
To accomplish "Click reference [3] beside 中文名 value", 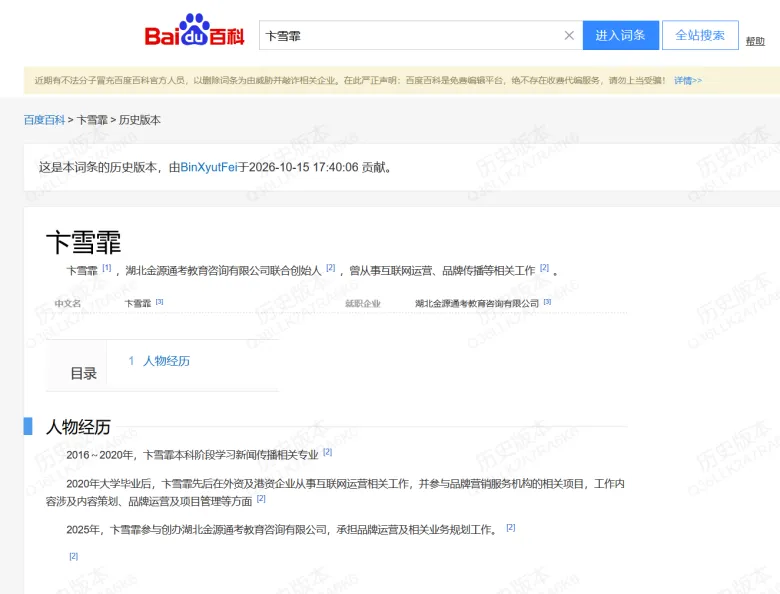I will [x=159, y=301].
